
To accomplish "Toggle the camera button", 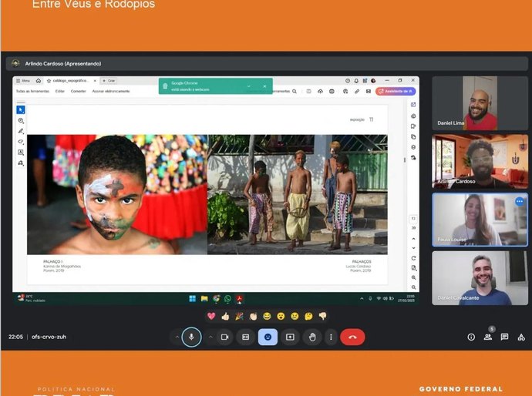I will click(x=224, y=337).
